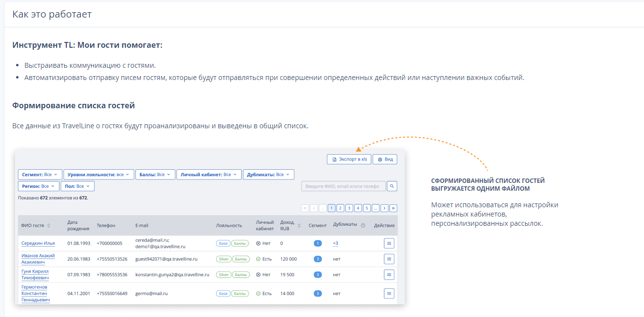Click income value 120 000

click(288, 259)
